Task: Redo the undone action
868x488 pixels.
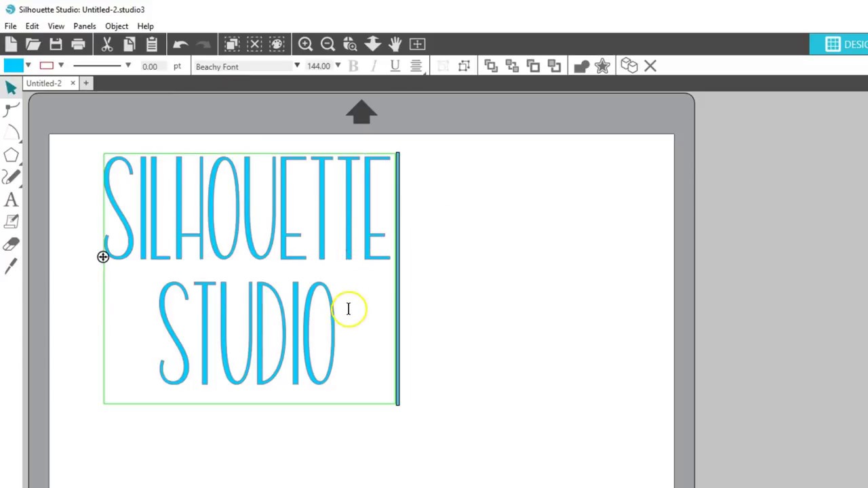Action: point(203,45)
